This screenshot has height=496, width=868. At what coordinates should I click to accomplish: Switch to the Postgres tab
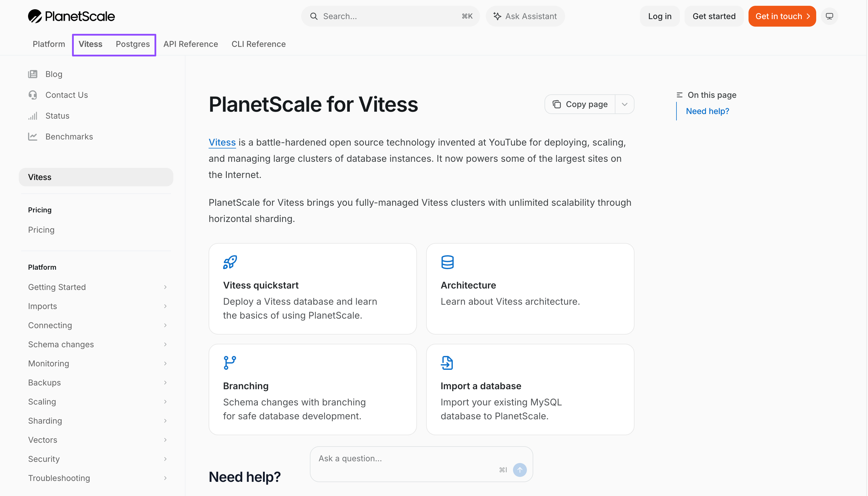[133, 44]
